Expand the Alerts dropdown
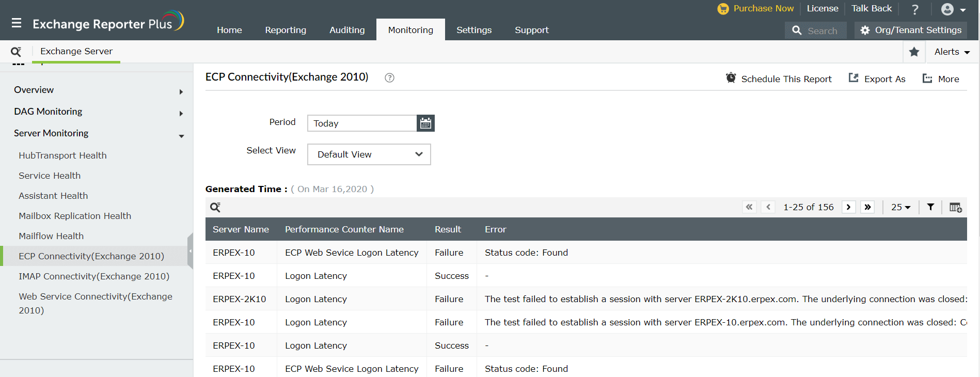This screenshot has width=980, height=377. point(952,52)
